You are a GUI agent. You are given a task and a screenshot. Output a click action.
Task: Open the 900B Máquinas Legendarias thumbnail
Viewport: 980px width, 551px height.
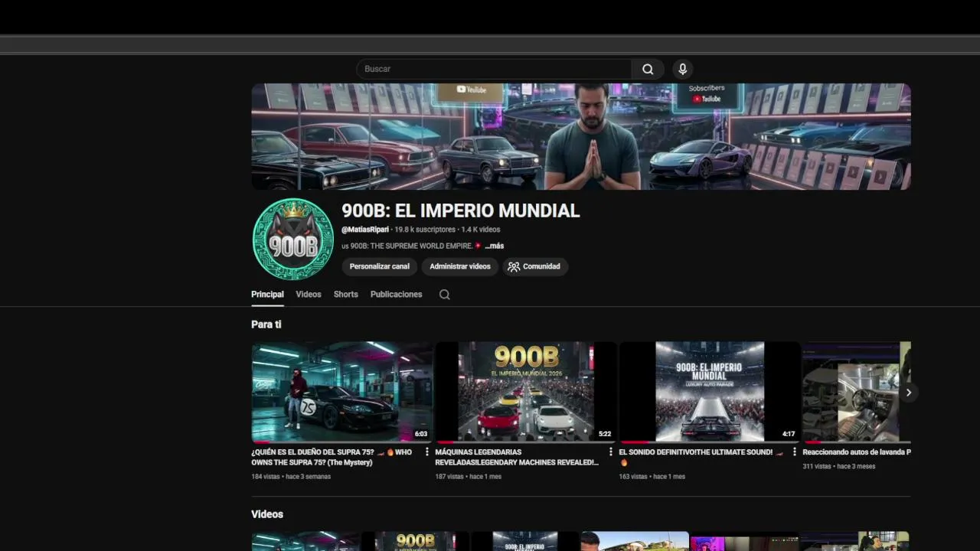pyautogui.click(x=526, y=392)
